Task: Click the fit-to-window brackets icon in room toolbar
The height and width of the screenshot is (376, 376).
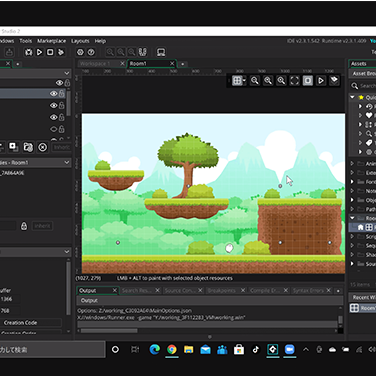Action: pyautogui.click(x=295, y=81)
